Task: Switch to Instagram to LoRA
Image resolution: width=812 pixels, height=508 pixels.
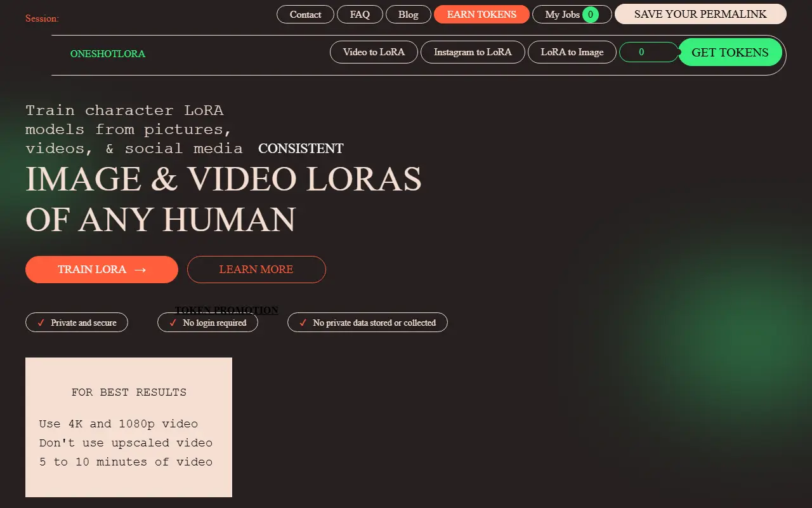Action: click(x=473, y=52)
